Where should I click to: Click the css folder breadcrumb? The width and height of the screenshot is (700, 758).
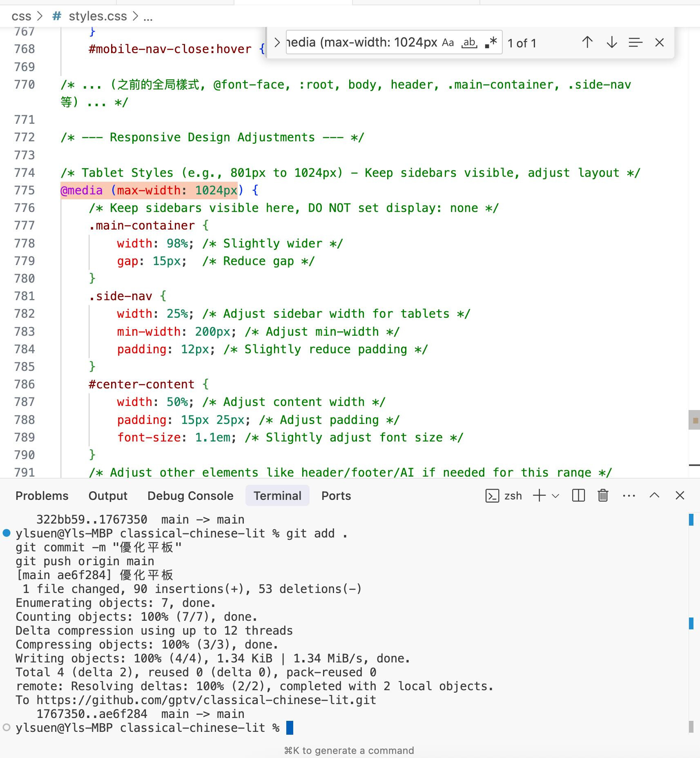click(21, 16)
